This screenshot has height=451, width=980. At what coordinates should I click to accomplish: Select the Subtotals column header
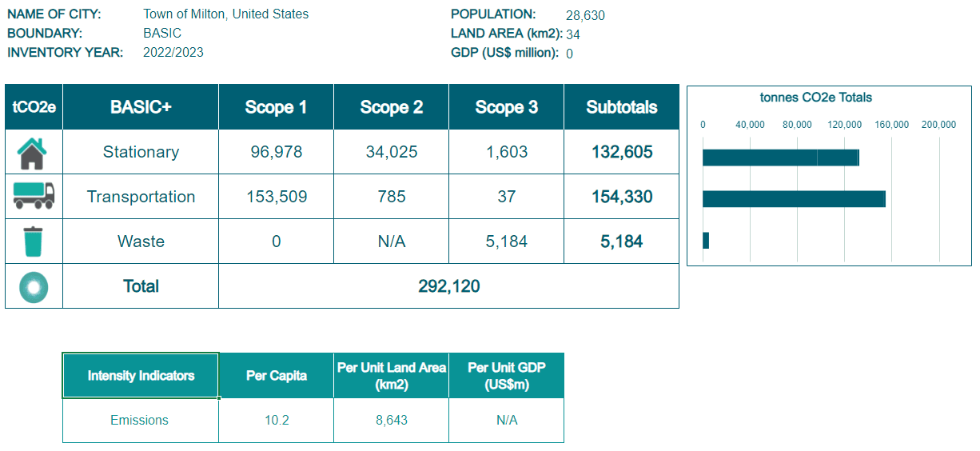pos(621,107)
